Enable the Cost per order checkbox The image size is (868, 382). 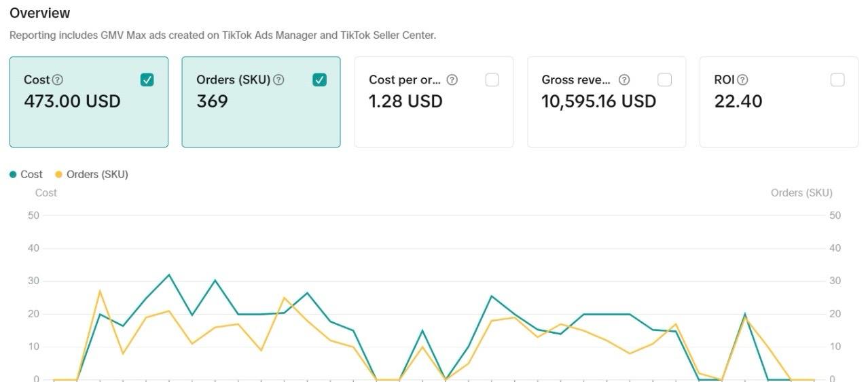(492, 80)
